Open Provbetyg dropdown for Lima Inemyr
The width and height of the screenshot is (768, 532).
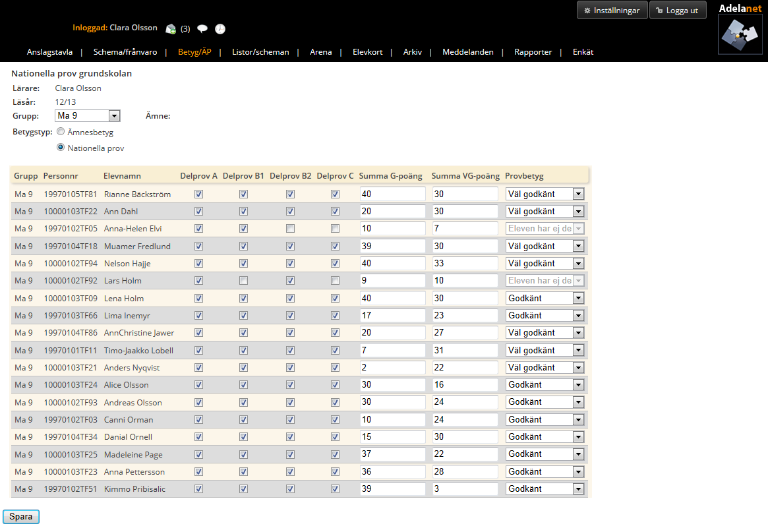click(x=545, y=316)
